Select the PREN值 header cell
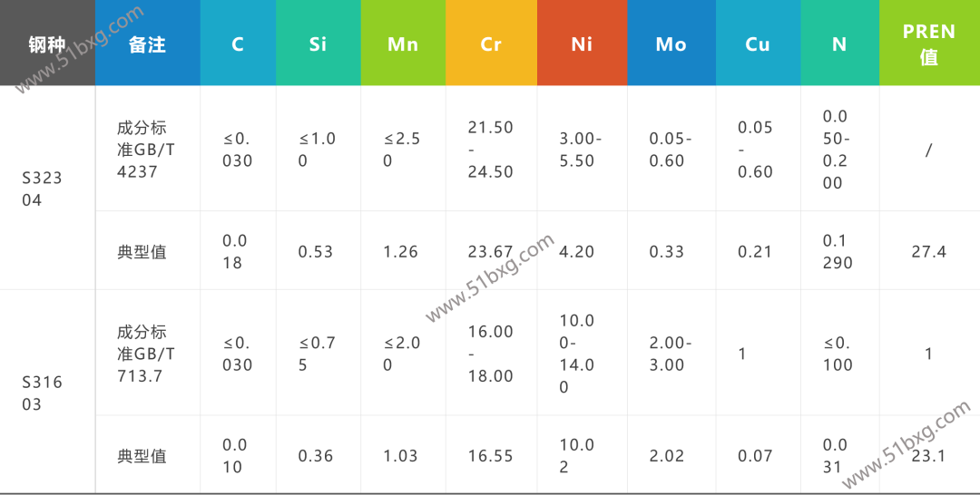The width and height of the screenshot is (980, 495). pyautogui.click(x=929, y=43)
